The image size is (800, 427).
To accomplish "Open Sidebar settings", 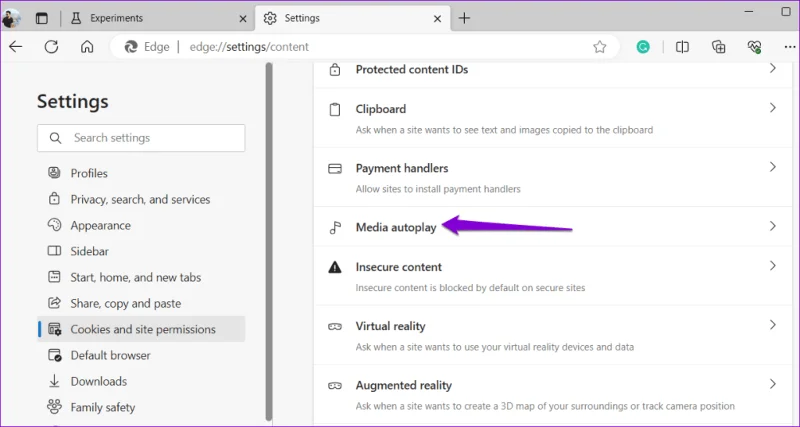I will click(141, 252).
